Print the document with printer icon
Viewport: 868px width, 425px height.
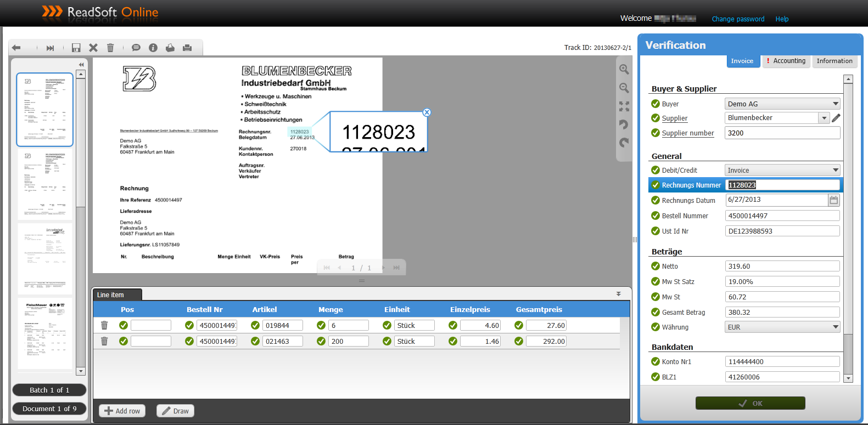click(x=187, y=48)
